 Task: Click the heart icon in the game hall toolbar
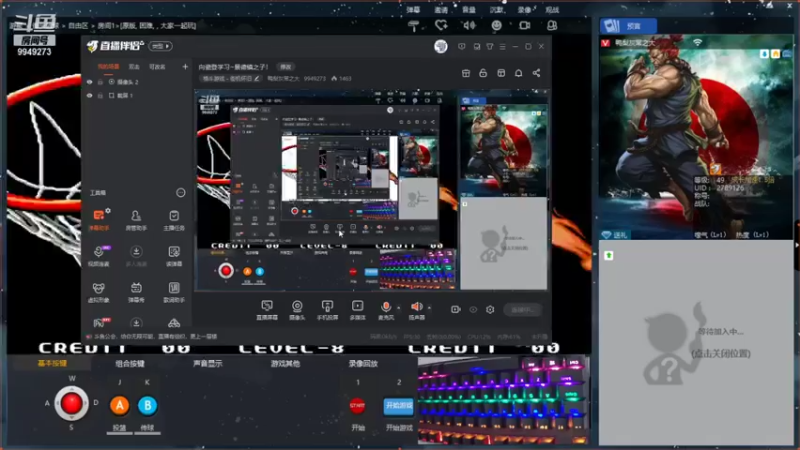pos(441,25)
